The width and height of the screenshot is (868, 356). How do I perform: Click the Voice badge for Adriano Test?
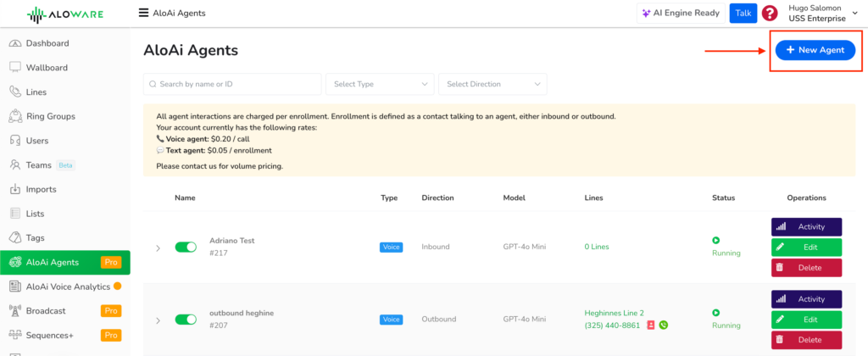click(x=392, y=247)
